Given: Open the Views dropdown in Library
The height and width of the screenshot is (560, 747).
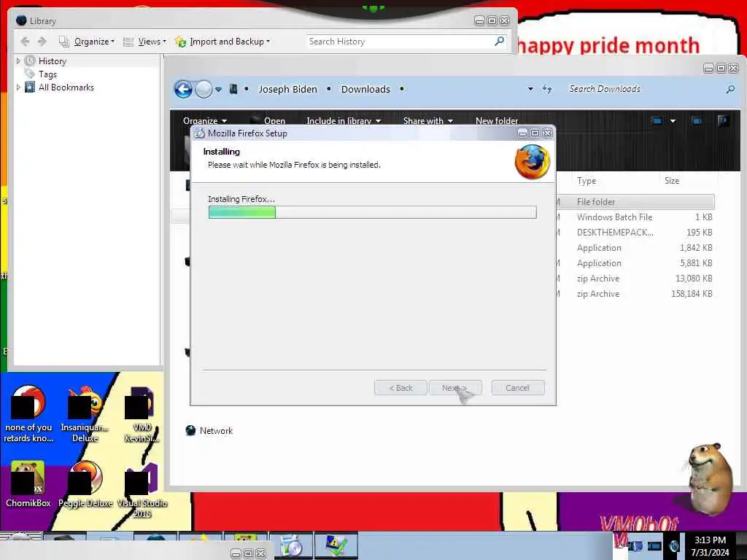Looking at the screenshot, I should (x=145, y=42).
